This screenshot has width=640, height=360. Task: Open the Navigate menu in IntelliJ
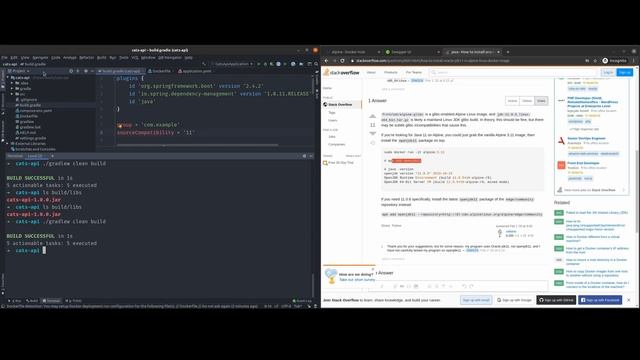(x=40, y=58)
